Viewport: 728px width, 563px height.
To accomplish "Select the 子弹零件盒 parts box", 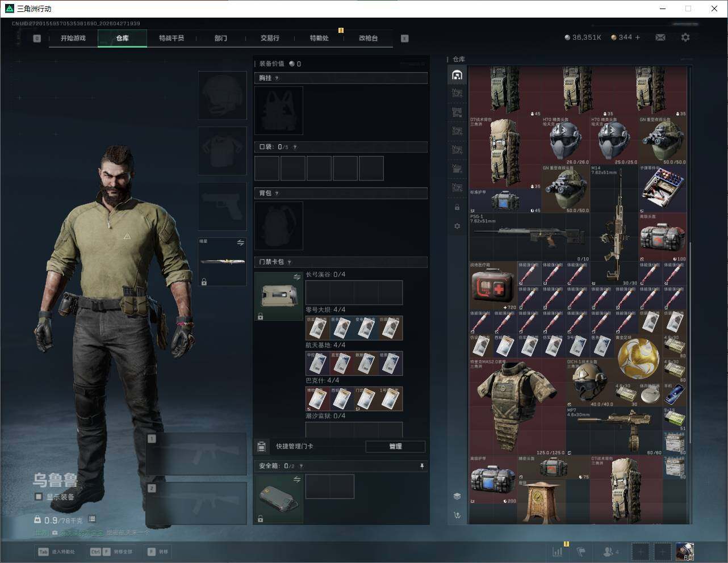I will pyautogui.click(x=663, y=189).
